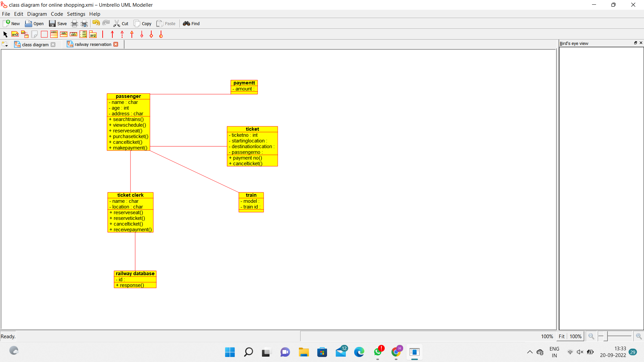Select the Dependency dashed arrow tool
The height and width of the screenshot is (362, 644).
[122, 34]
